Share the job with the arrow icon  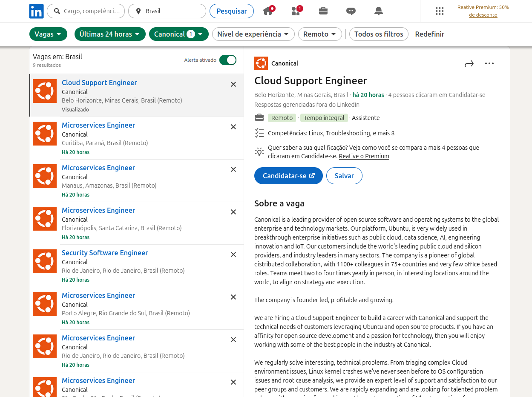(x=469, y=64)
